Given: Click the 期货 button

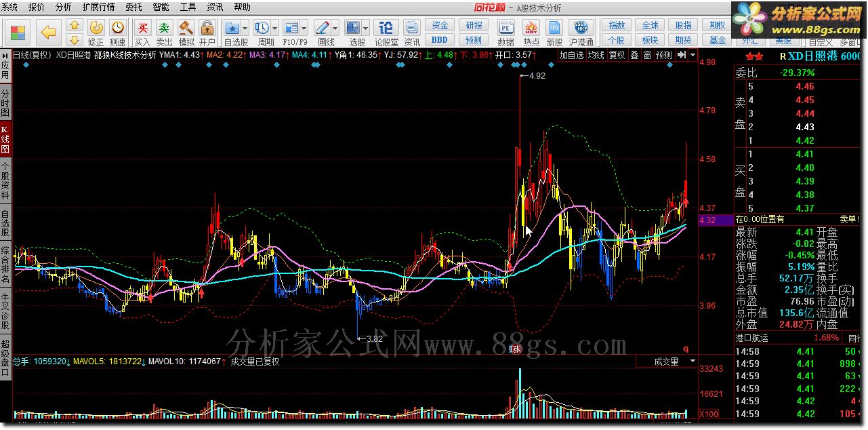Looking at the screenshot, I should coord(684,40).
